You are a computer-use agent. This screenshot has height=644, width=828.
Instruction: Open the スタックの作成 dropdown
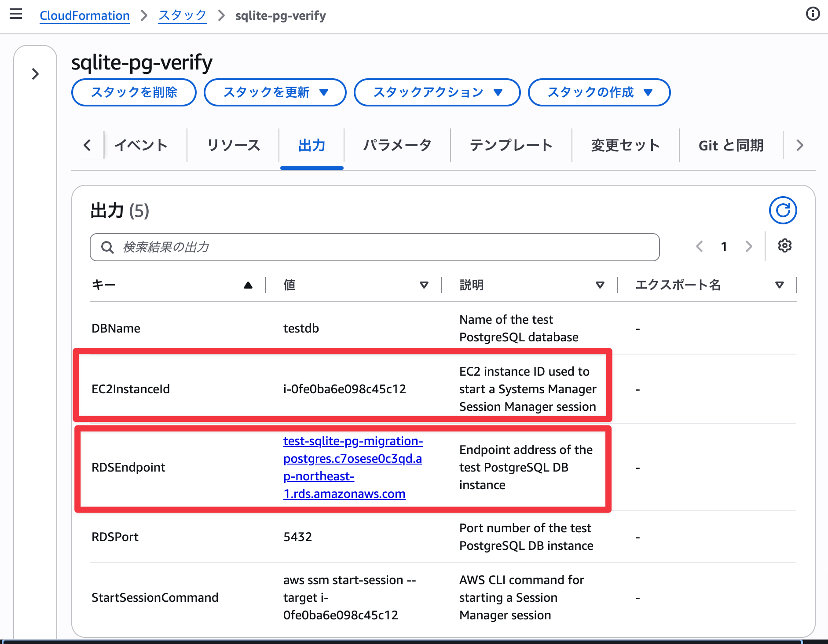tap(599, 92)
